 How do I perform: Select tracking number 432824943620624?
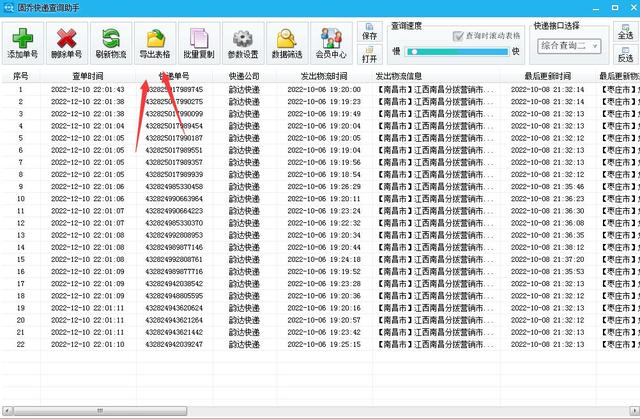pyautogui.click(x=174, y=308)
